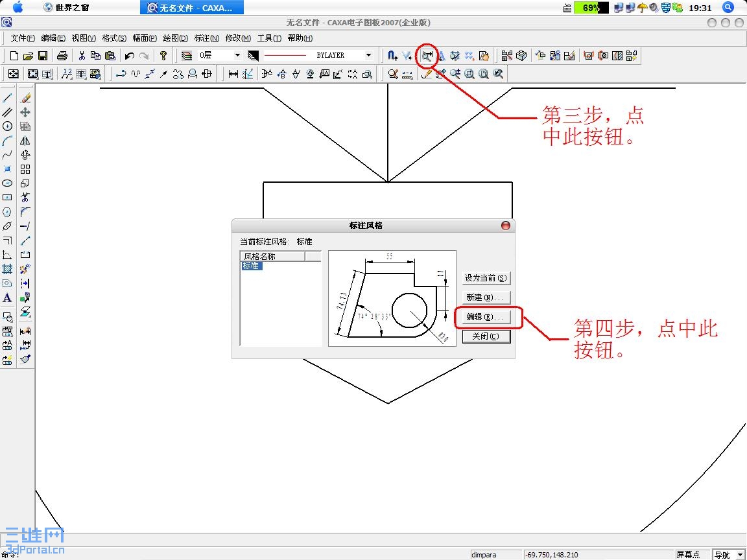Click the Paste clipboard icon

point(110,56)
